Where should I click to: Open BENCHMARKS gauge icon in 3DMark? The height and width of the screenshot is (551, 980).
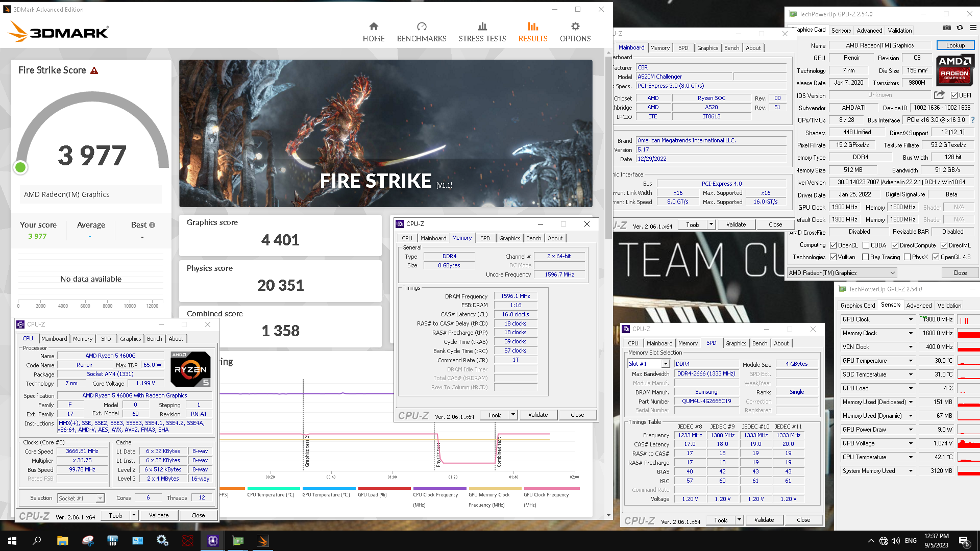(x=422, y=27)
